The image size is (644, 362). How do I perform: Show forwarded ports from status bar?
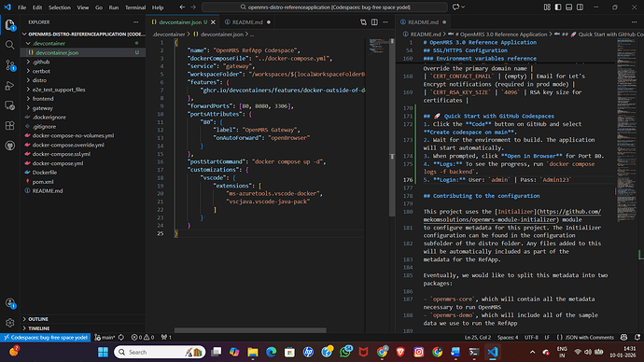click(x=166, y=338)
